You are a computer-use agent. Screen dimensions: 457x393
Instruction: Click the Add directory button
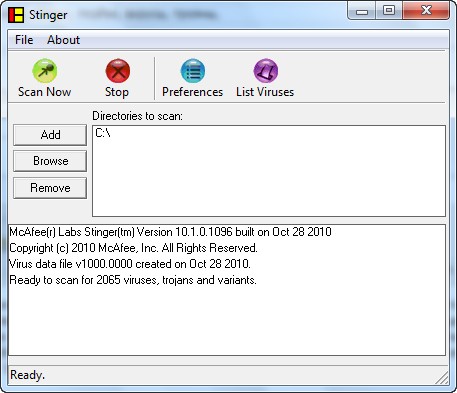(50, 135)
